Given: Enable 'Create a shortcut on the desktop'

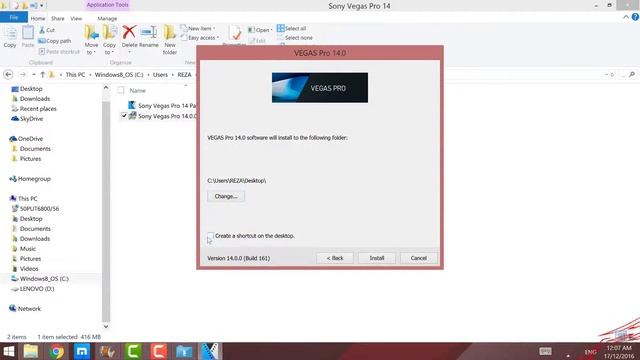Looking at the screenshot, I should [210, 236].
